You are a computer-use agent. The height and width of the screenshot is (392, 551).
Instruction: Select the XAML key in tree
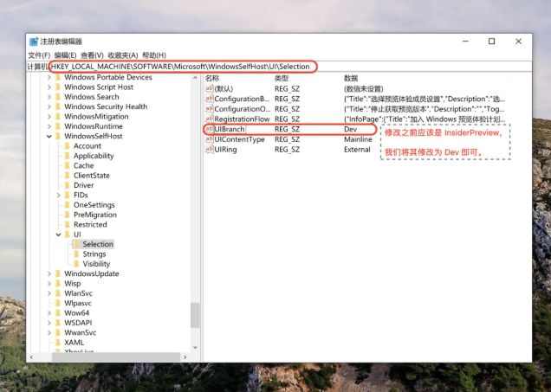click(75, 343)
